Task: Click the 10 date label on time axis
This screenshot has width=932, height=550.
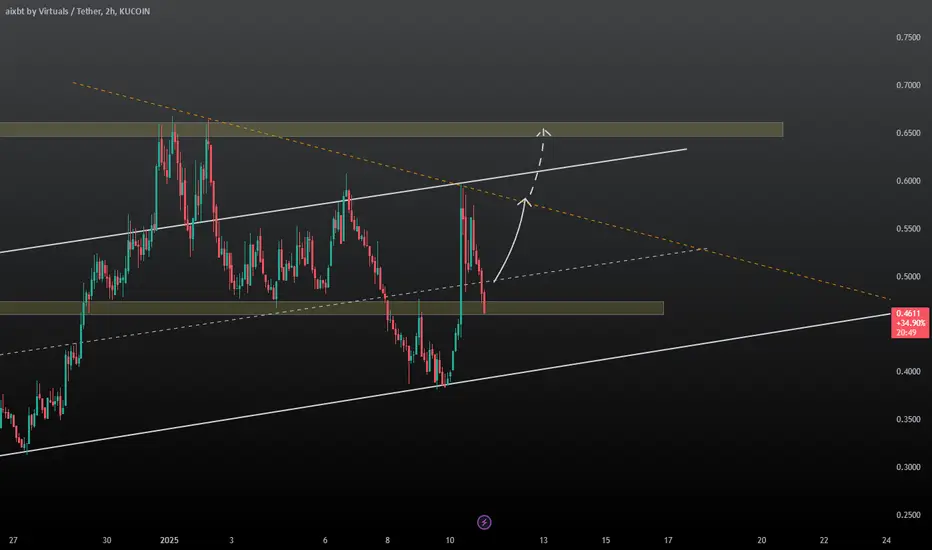Action: (x=450, y=540)
